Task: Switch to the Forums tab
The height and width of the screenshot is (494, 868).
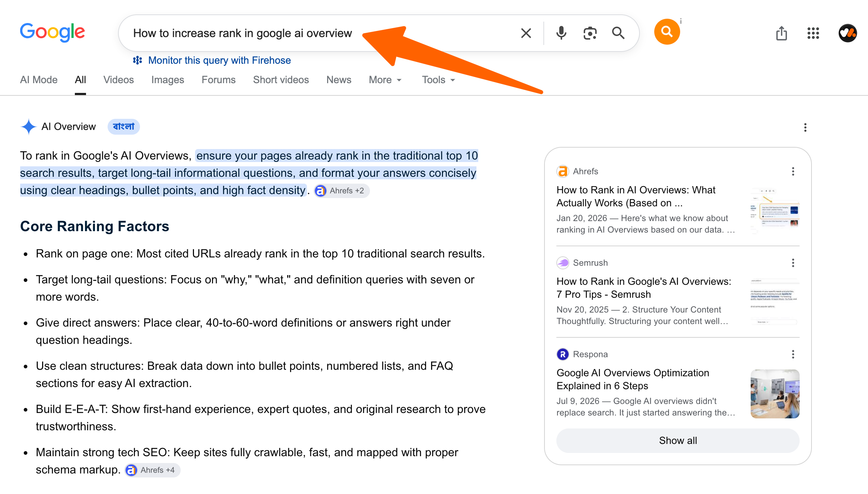Action: [x=218, y=80]
